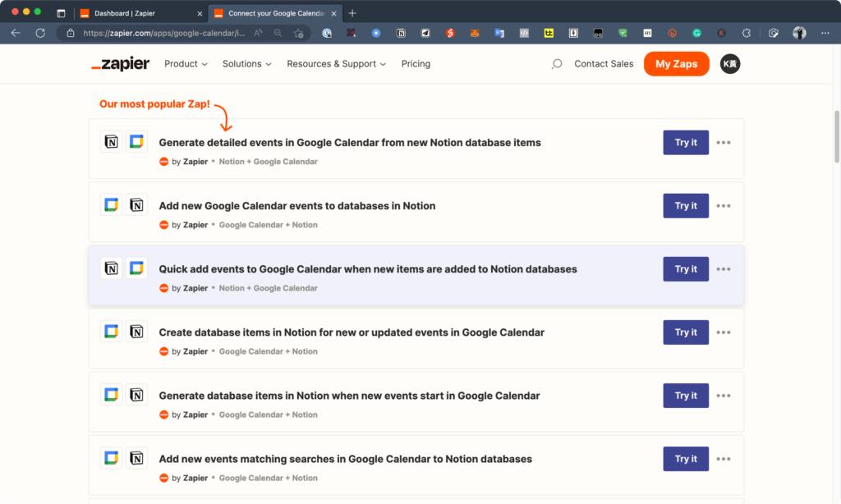Open Create database items in Notion title
Screen dimensions: 841x504
[x=352, y=332]
